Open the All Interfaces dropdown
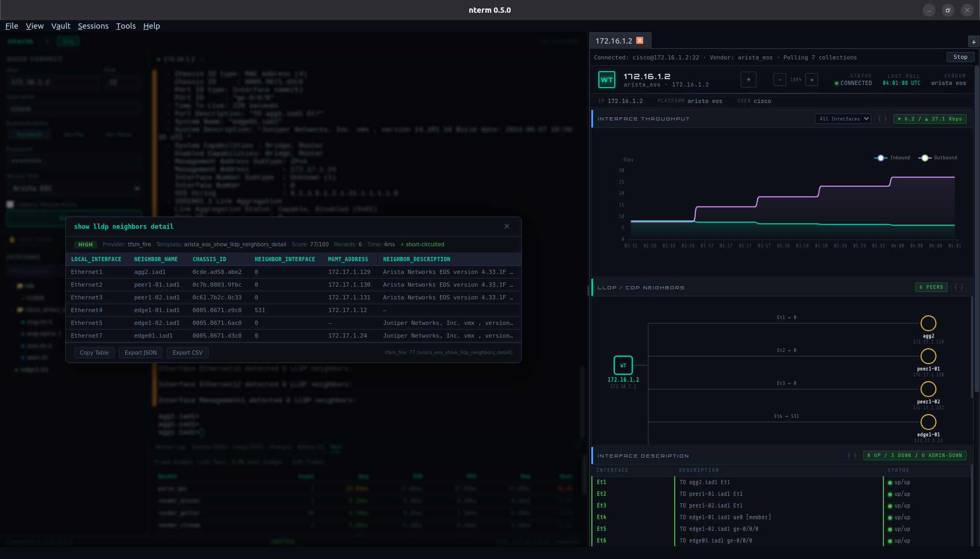This screenshot has width=980, height=559. (x=843, y=118)
